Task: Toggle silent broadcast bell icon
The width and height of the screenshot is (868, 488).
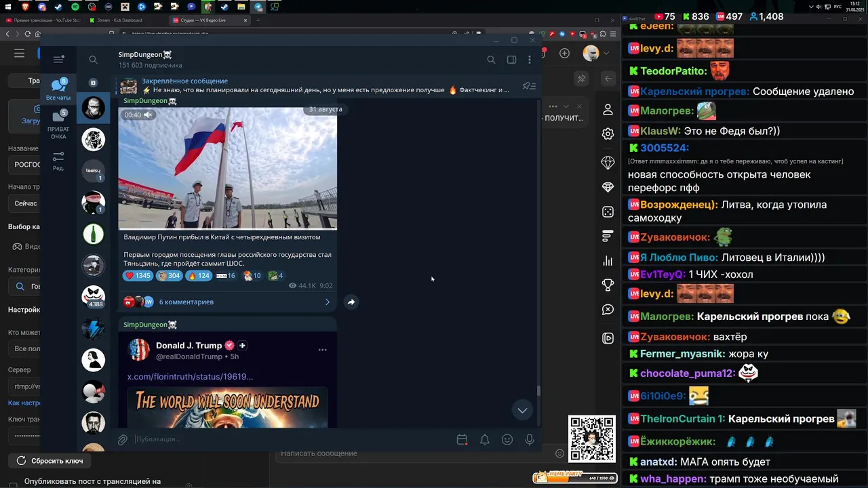Action: pyautogui.click(x=485, y=439)
